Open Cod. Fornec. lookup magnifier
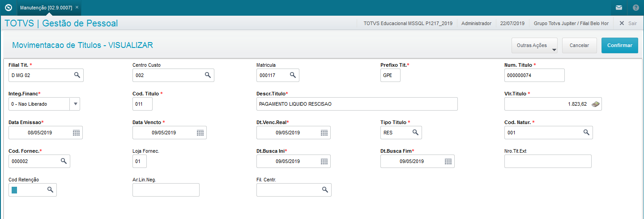The image size is (644, 219). click(x=64, y=161)
